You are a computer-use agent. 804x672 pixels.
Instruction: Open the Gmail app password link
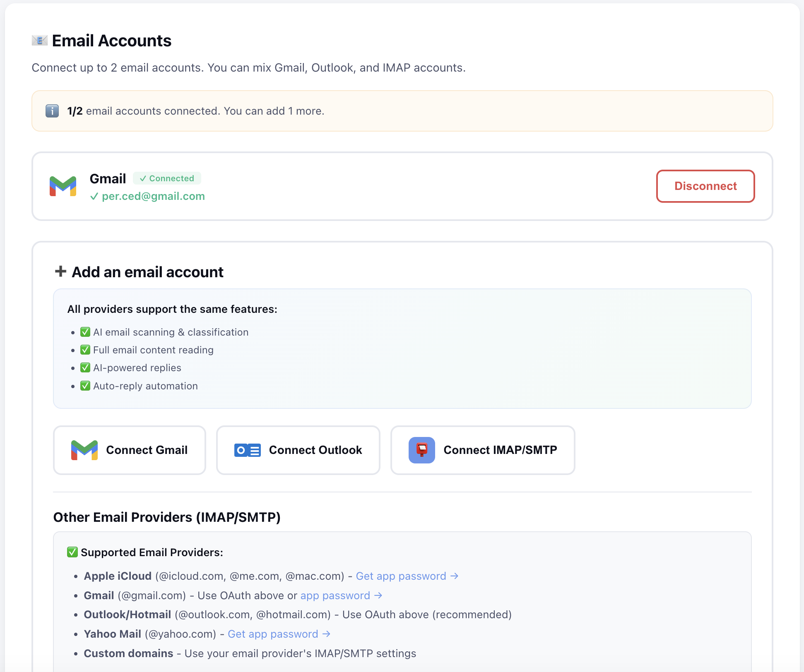341,595
